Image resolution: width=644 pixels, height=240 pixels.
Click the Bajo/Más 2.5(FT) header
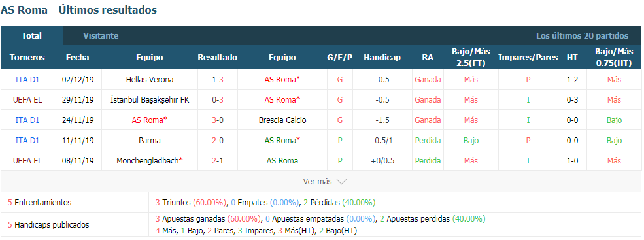point(471,58)
